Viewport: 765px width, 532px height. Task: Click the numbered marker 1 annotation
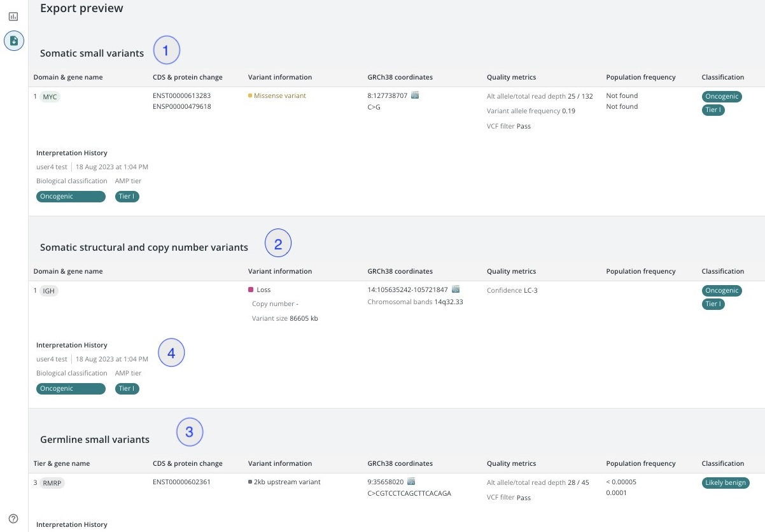(x=166, y=51)
